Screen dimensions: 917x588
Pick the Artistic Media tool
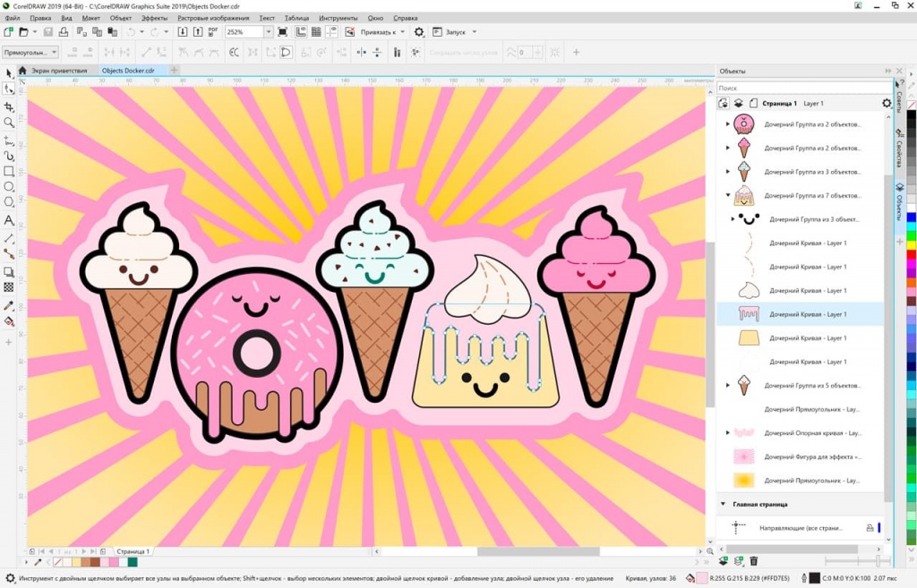(8, 156)
